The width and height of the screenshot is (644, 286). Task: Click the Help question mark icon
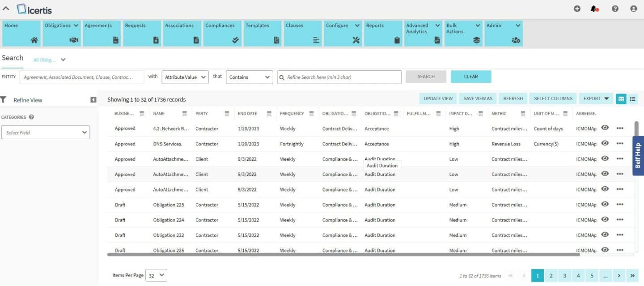(614, 9)
